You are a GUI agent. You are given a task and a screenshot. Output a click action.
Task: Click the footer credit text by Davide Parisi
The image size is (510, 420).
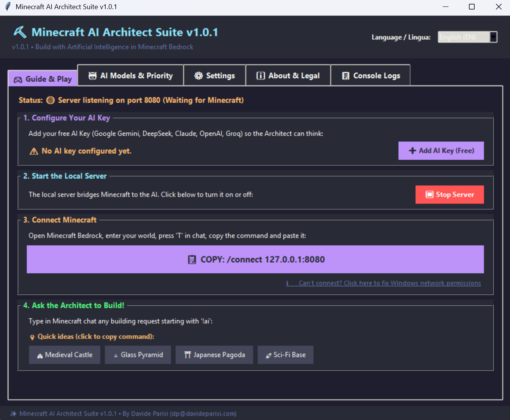point(128,414)
